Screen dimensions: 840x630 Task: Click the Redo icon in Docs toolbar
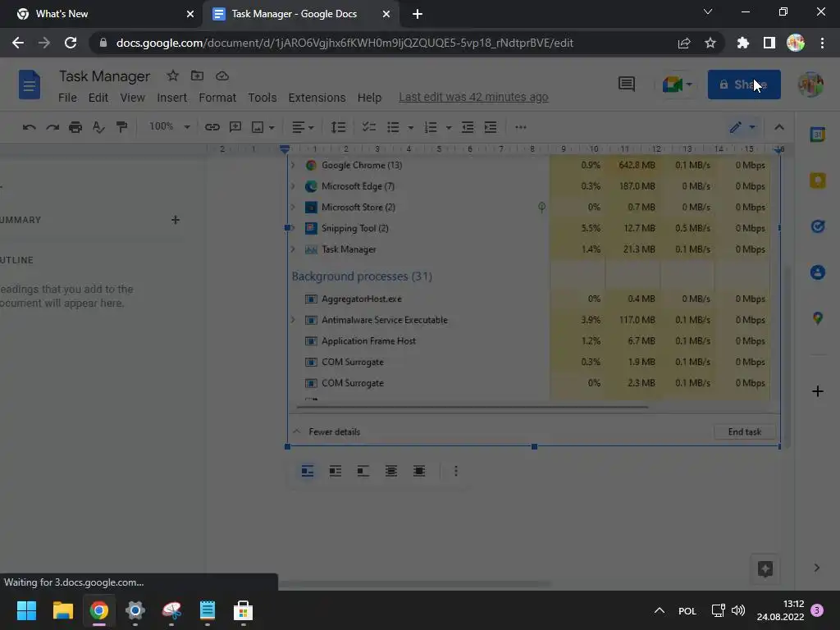click(x=52, y=127)
